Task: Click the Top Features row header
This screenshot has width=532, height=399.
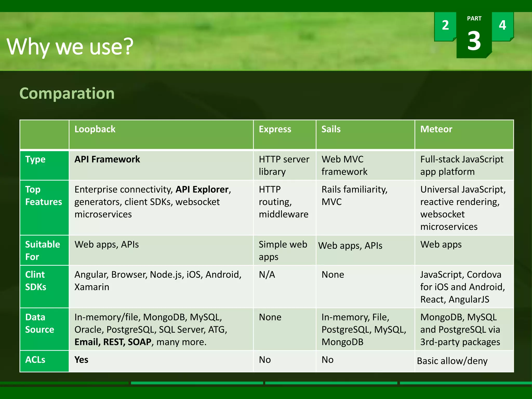Action: click(44, 208)
